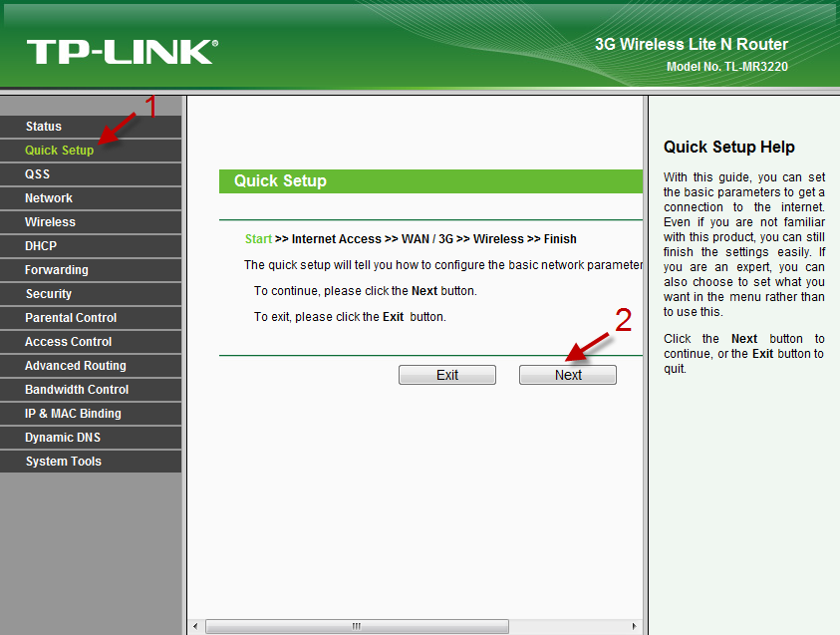This screenshot has height=635, width=840.
Task: Open IP & MAC Binding menu
Action: 91,414
